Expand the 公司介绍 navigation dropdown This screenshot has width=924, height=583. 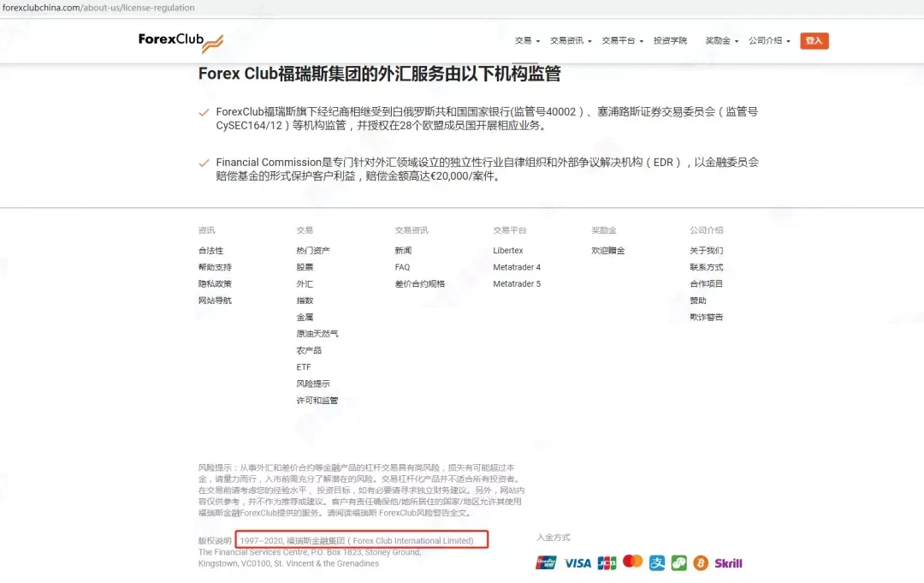click(769, 41)
